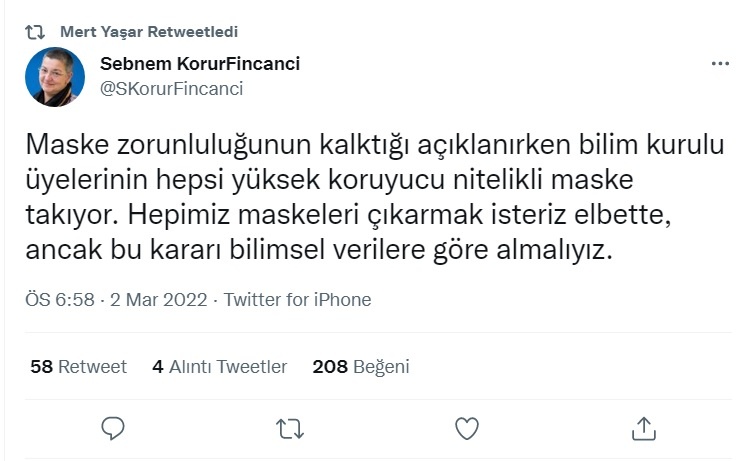The height and width of the screenshot is (461, 751).
Task: Click the reply speech bubble icon
Action: [x=114, y=428]
